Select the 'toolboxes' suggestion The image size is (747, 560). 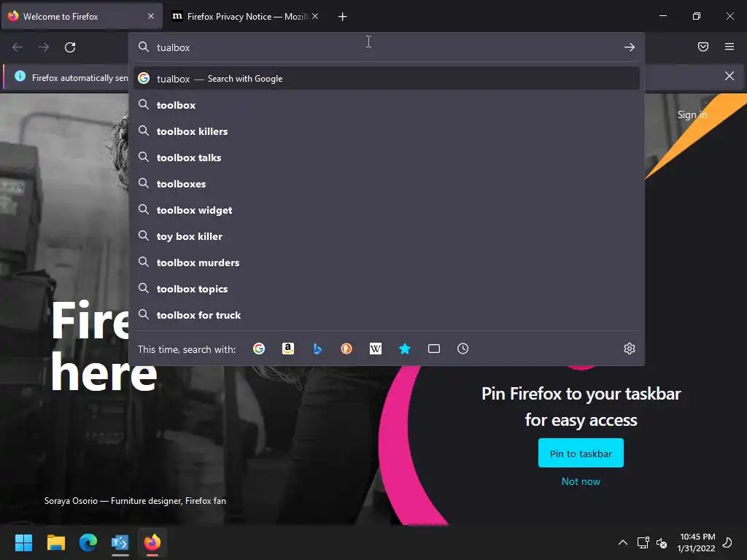pyautogui.click(x=387, y=183)
